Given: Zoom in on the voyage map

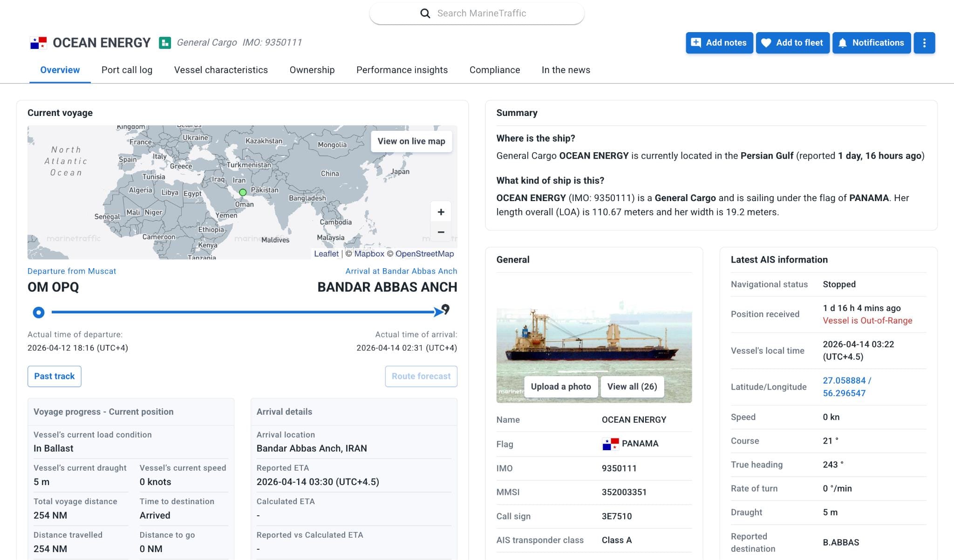Looking at the screenshot, I should pos(441,212).
